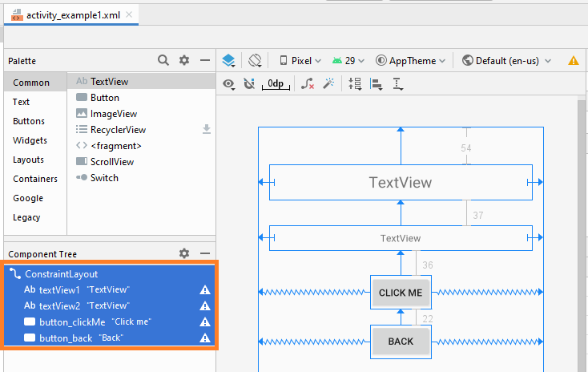The height and width of the screenshot is (372, 588).
Task: Set default margins 0dp
Action: 276,83
